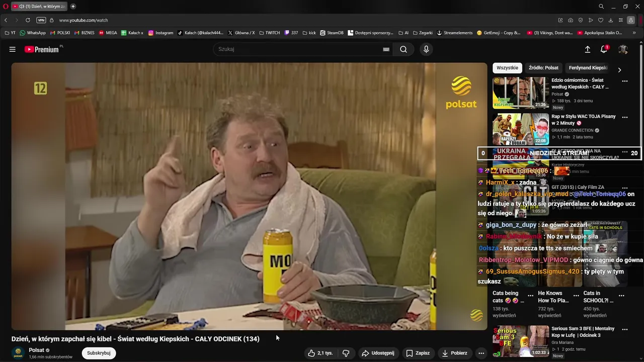Viewport: 644px width, 362px height.
Task: Open the Opera snapshot camera tool
Action: [571, 20]
